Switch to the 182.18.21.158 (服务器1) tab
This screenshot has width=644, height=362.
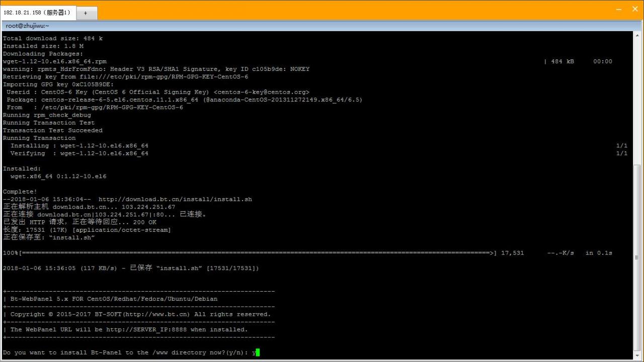(38, 13)
